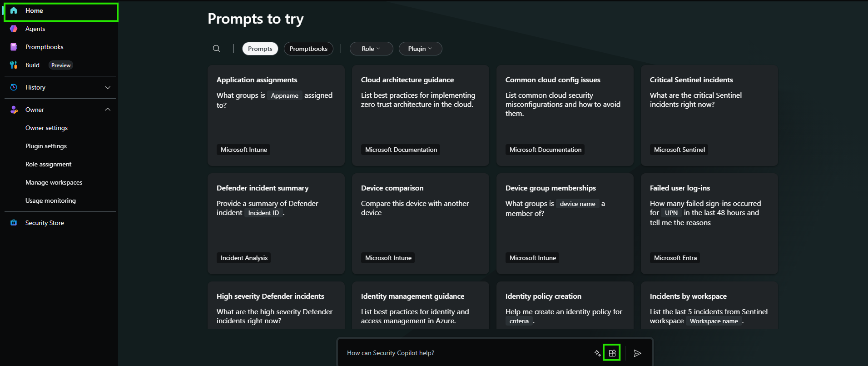The width and height of the screenshot is (868, 366).
Task: Click the criteria placeholder chip
Action: coord(519,321)
